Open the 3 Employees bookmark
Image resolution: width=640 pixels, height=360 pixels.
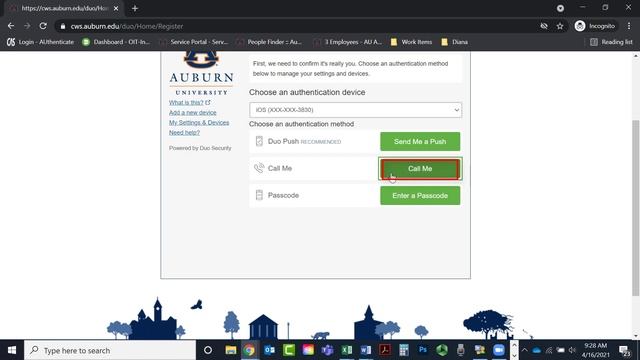(x=348, y=42)
